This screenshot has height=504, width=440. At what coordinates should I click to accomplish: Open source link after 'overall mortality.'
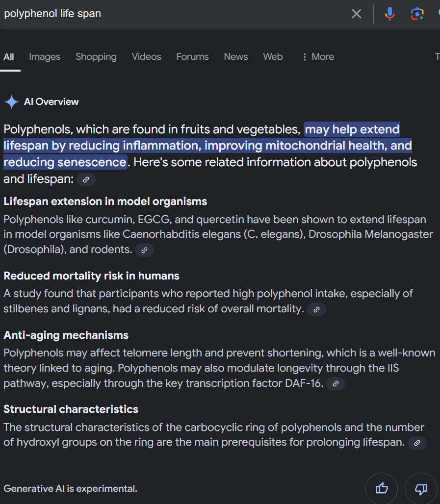(316, 309)
